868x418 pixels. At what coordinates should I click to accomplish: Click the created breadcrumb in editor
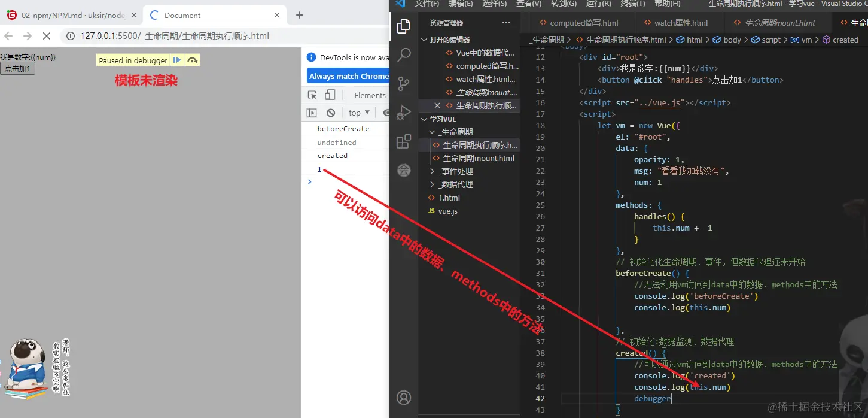point(840,40)
